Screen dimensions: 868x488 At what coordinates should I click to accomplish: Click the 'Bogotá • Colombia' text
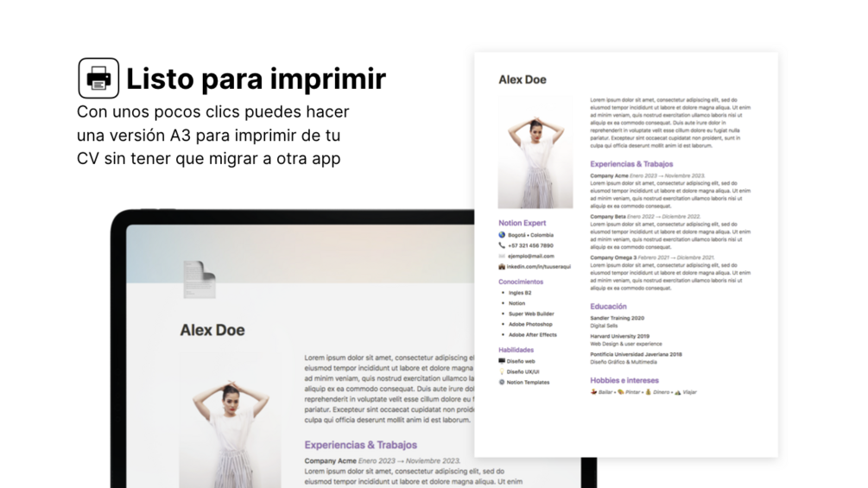click(x=530, y=235)
